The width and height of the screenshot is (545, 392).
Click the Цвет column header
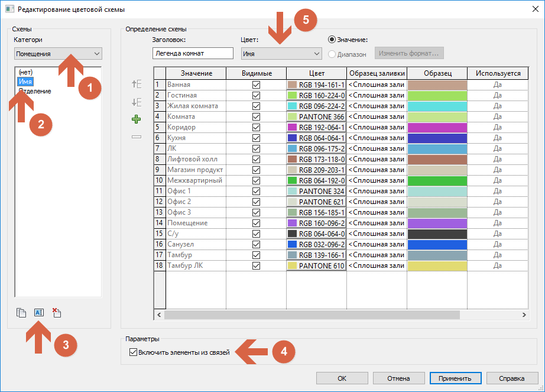click(x=317, y=73)
